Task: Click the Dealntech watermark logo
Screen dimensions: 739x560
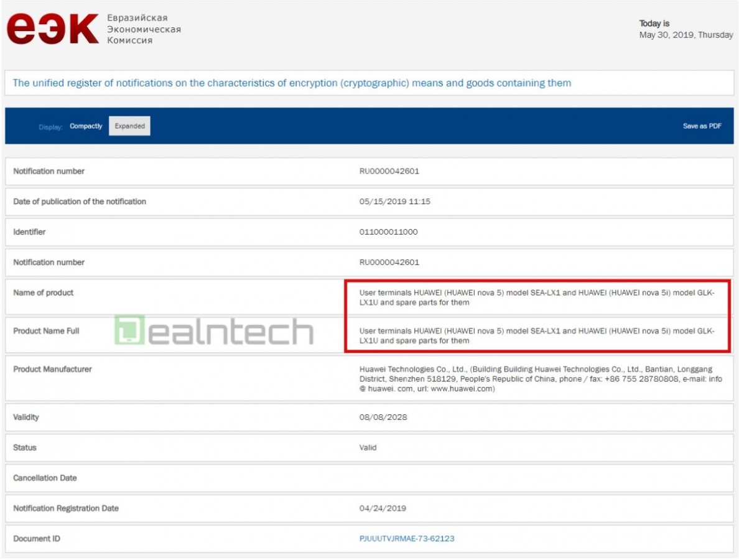Action: pos(213,331)
